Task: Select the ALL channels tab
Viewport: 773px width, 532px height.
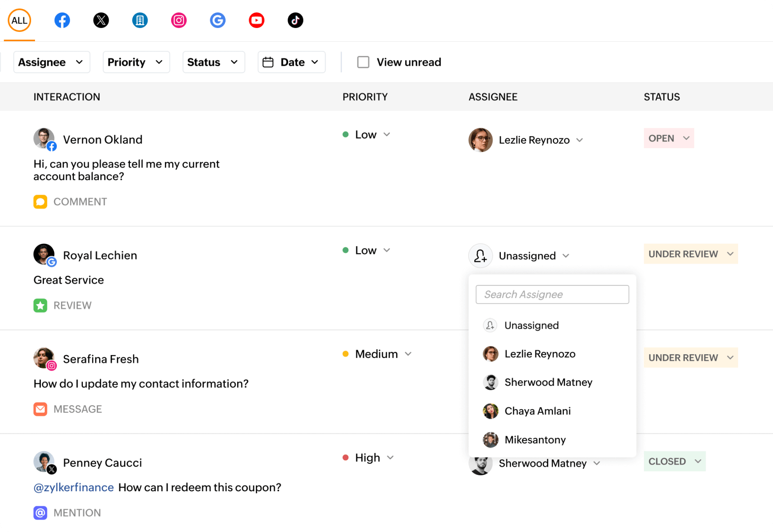Action: [19, 20]
